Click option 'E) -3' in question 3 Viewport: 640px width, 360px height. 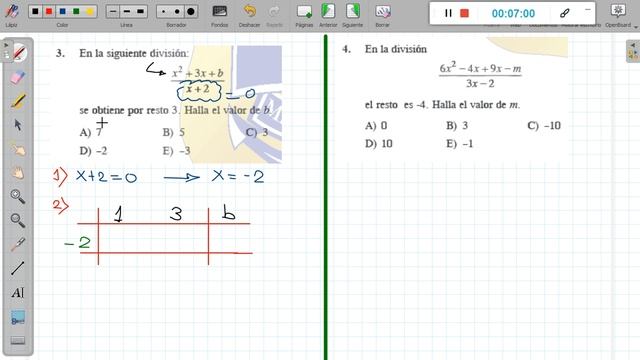tap(176, 151)
